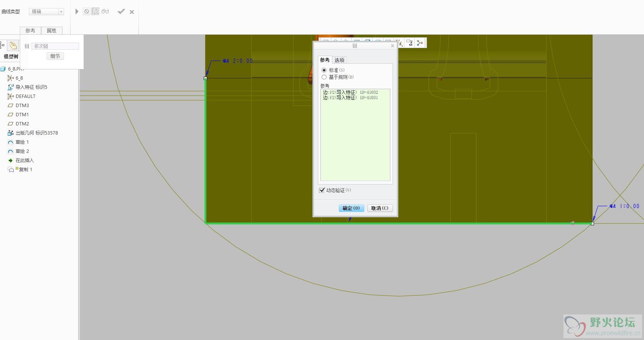Select DTM1 datum plane in model tree

coord(18,114)
